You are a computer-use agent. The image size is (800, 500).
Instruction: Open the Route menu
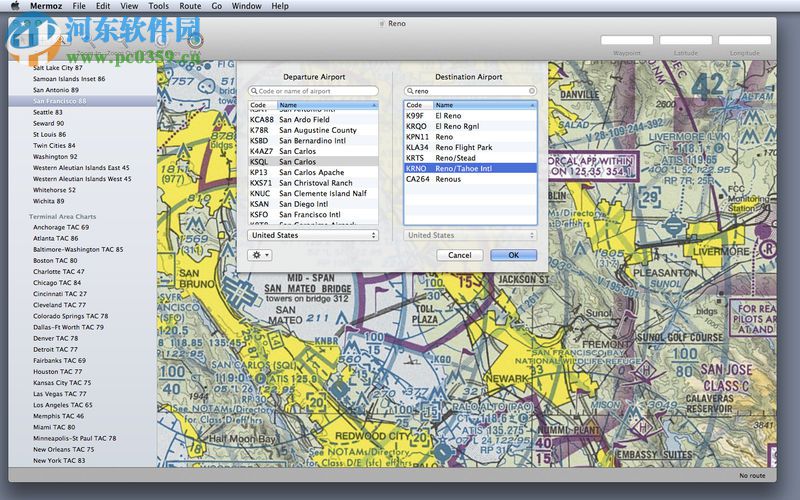click(x=190, y=6)
